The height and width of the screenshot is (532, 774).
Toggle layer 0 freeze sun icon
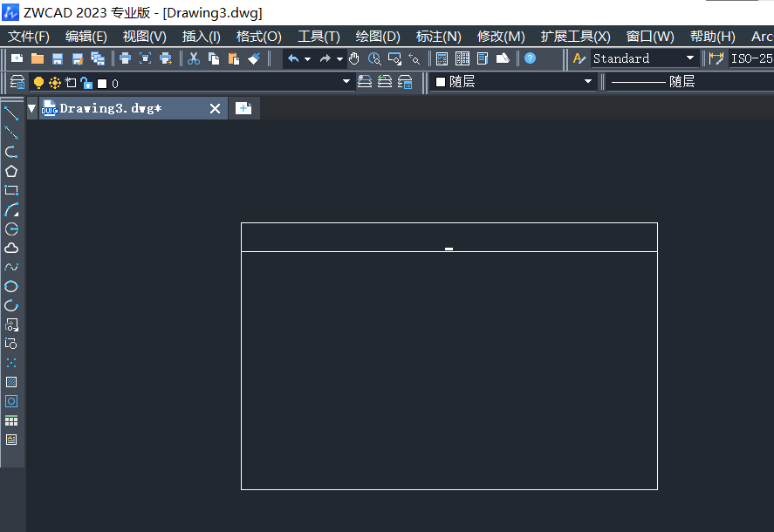[x=55, y=82]
